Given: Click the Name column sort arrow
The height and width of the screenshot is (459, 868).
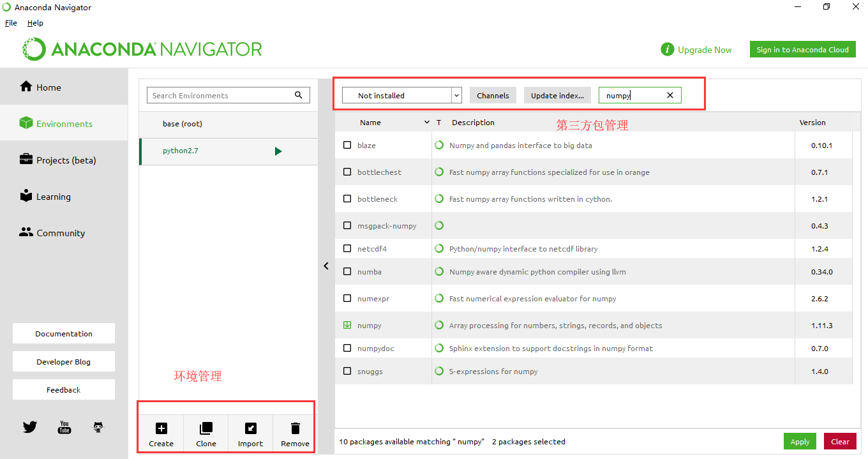Looking at the screenshot, I should [x=427, y=122].
